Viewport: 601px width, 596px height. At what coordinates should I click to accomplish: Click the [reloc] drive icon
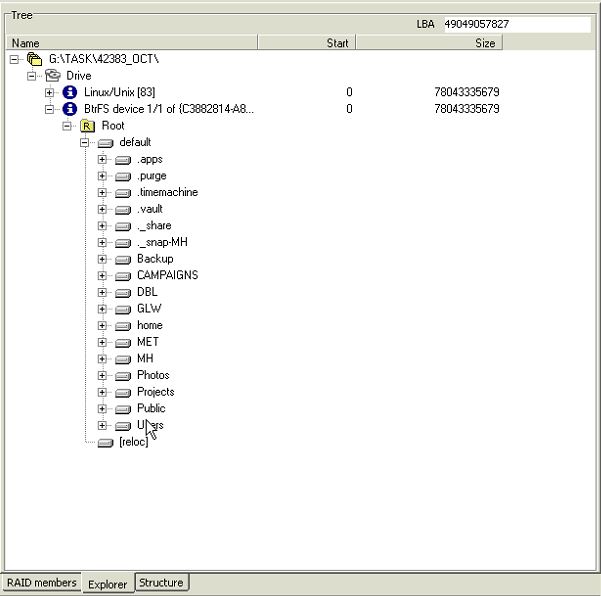(x=105, y=443)
